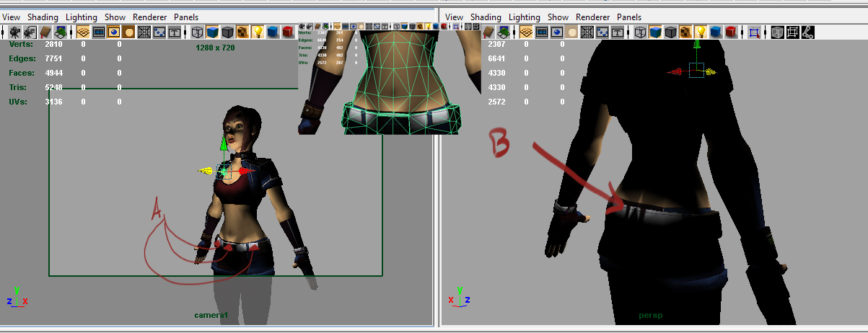Toggle Film Gate in camera1 panel toolbar

[x=99, y=32]
